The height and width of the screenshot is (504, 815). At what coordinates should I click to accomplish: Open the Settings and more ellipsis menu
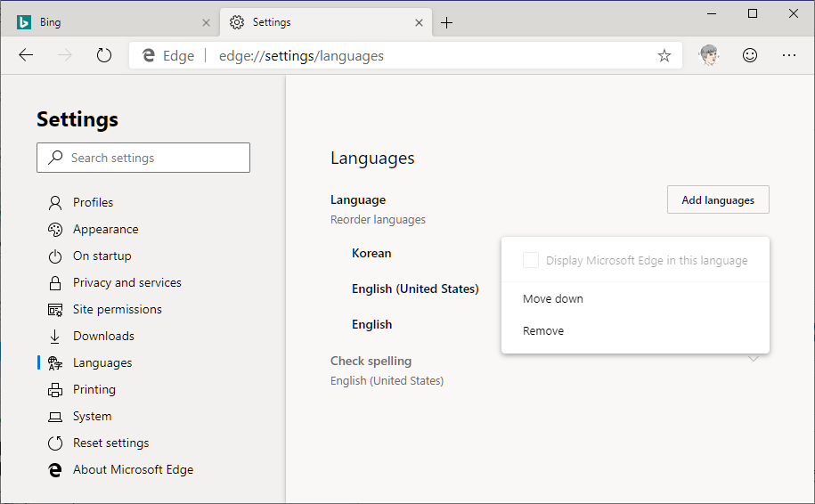coord(789,55)
